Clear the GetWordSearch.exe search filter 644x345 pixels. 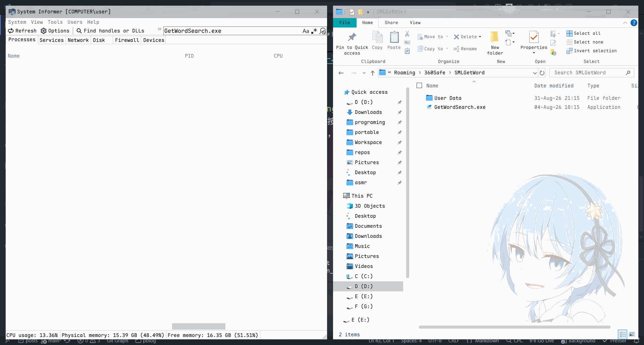(x=323, y=31)
